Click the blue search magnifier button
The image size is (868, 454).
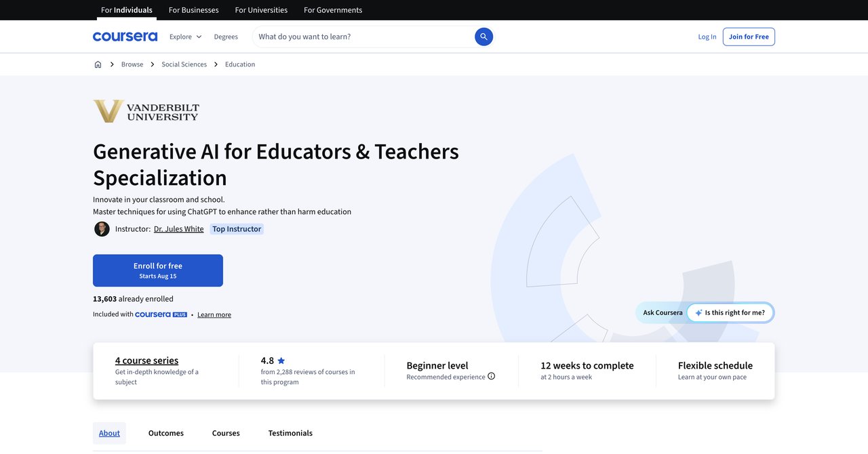pyautogui.click(x=484, y=37)
